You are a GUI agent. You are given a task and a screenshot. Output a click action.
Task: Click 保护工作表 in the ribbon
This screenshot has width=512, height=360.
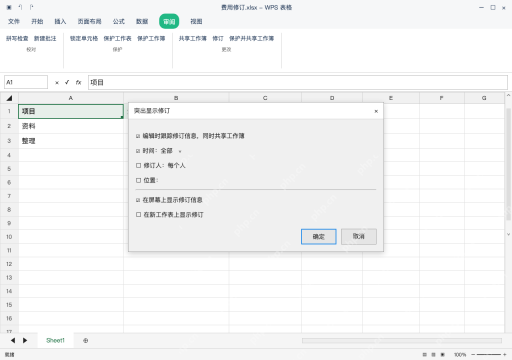click(x=117, y=38)
